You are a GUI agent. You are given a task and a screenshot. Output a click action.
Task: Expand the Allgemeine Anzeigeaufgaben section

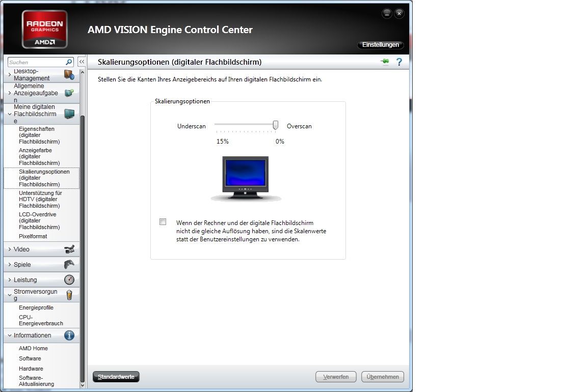click(9, 93)
